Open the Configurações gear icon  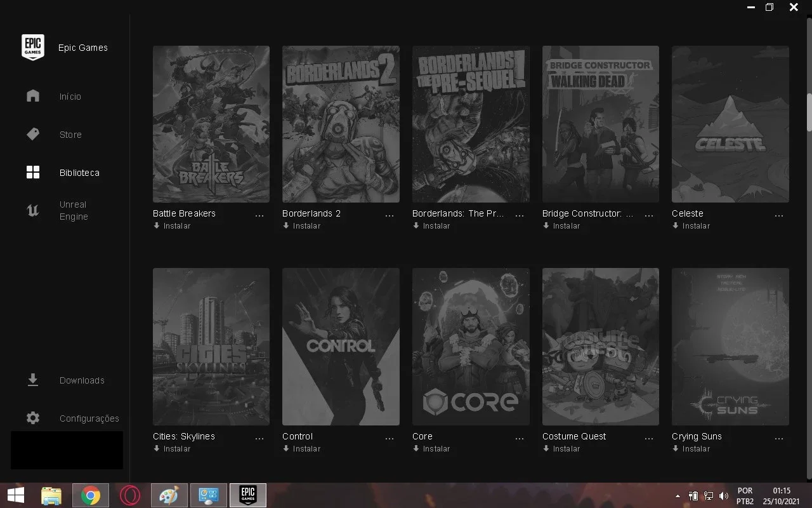click(x=33, y=418)
